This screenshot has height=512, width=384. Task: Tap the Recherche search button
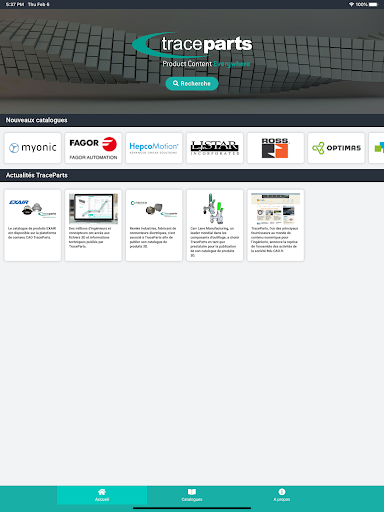[192, 84]
